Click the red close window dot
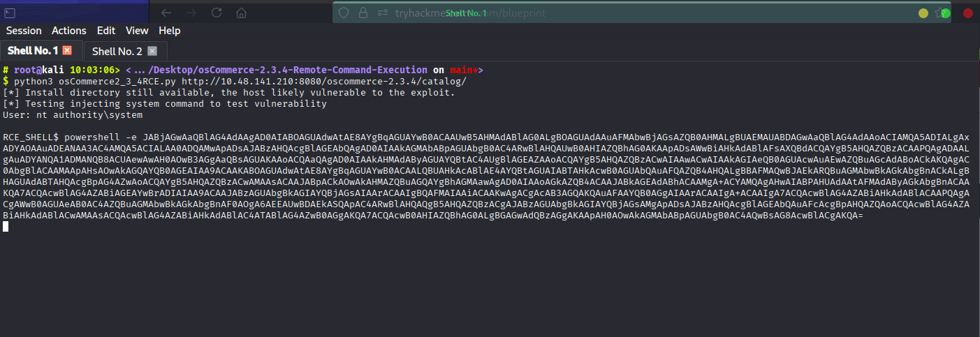980x337 pixels. click(968, 13)
